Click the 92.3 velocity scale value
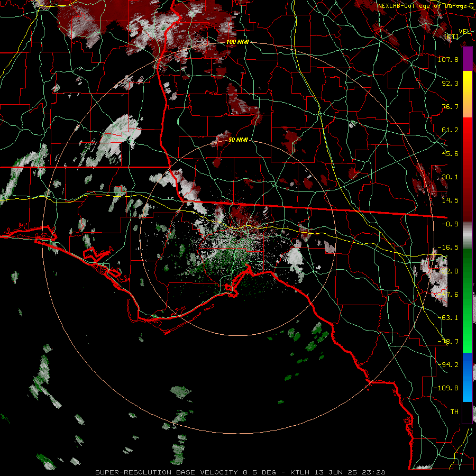This screenshot has height=476, width=476. coord(450,83)
